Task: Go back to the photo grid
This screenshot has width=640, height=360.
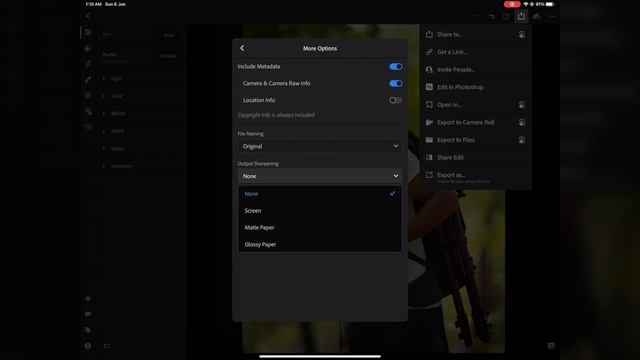Action: (x=88, y=16)
